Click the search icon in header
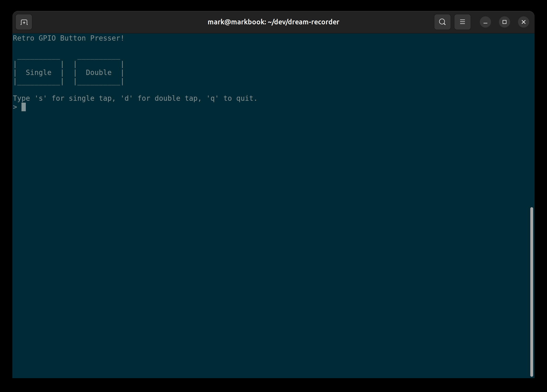The width and height of the screenshot is (547, 392). [442, 22]
